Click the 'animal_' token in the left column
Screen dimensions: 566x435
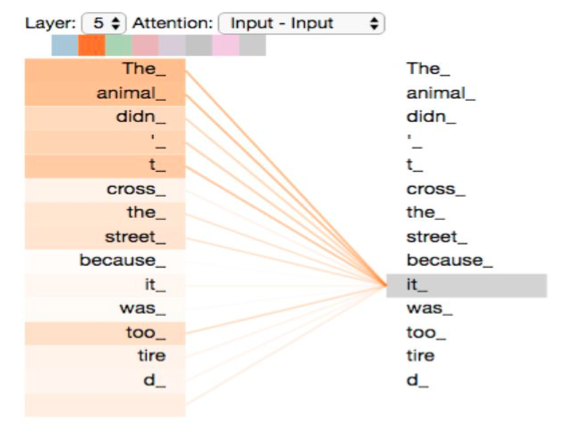[x=105, y=94]
